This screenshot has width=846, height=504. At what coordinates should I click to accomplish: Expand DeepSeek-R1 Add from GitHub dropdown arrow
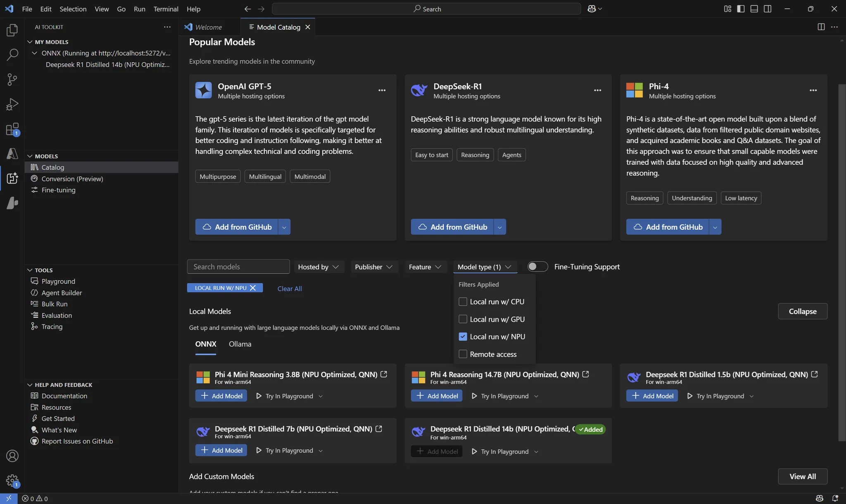tap(499, 227)
